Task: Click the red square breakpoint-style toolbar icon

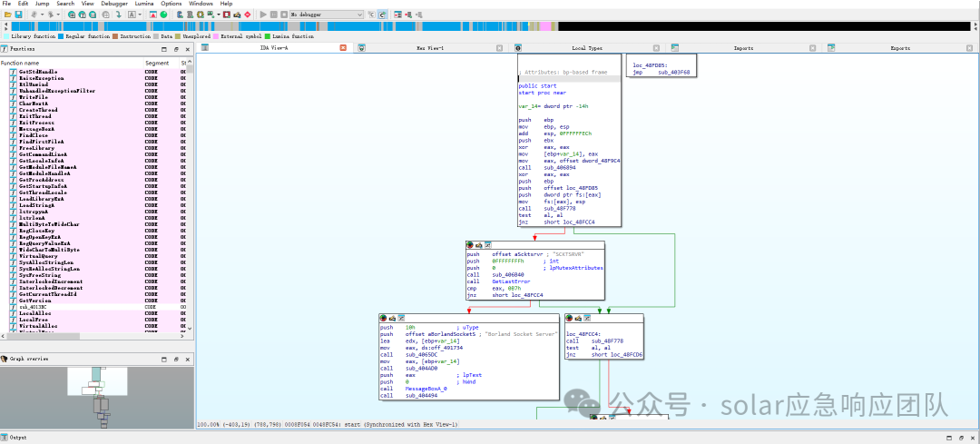Action: (226, 14)
